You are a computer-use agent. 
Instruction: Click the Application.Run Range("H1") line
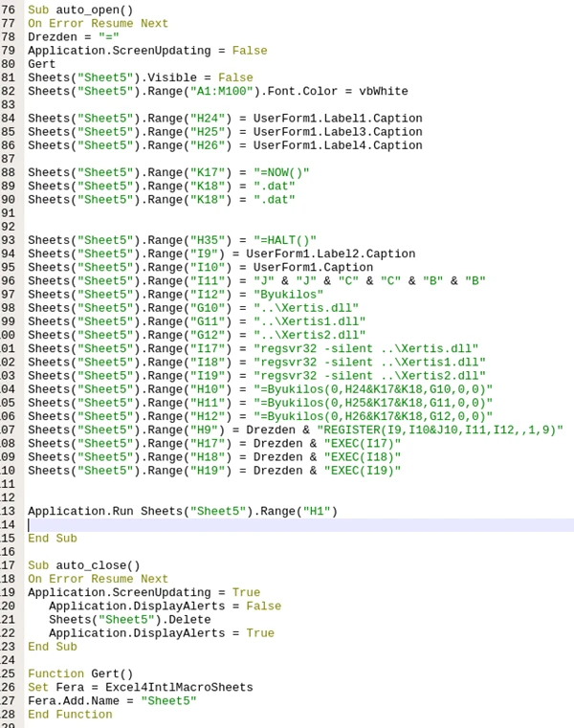[183, 511]
